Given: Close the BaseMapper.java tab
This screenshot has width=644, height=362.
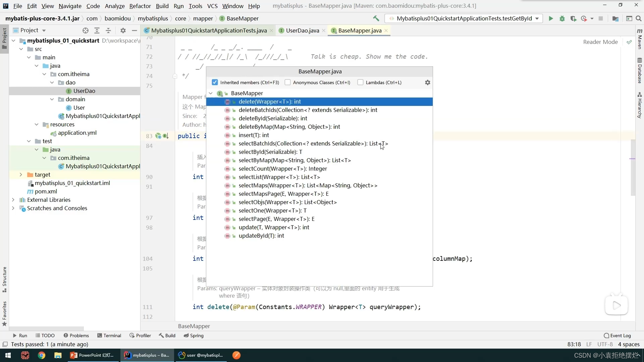Looking at the screenshot, I should (386, 31).
